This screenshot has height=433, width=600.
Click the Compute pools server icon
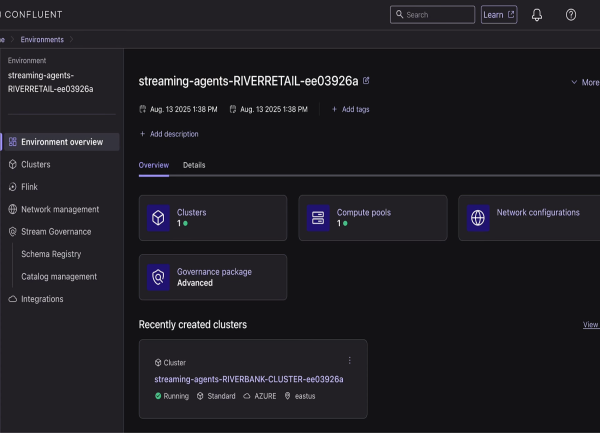(x=318, y=217)
